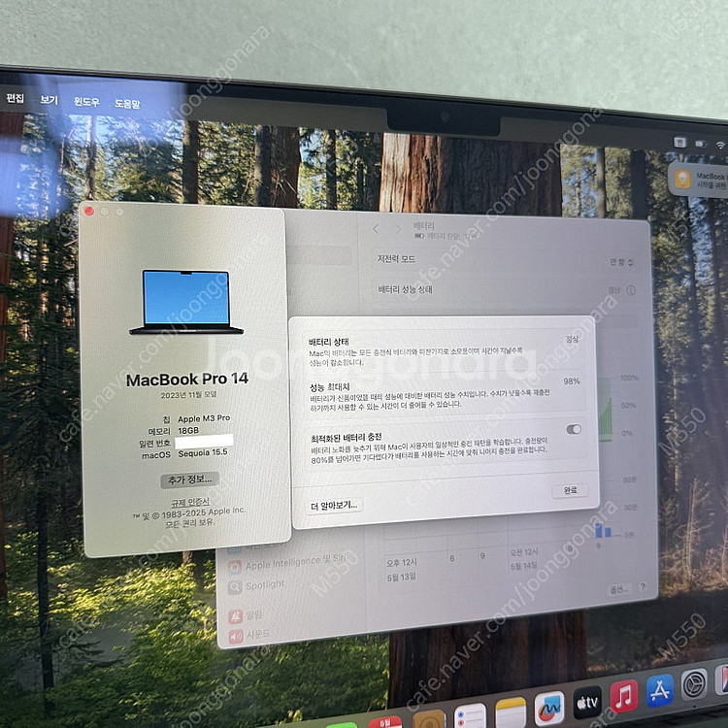728x728 pixels.
Task: Click the 더 알아보기... button
Action: coord(334,505)
